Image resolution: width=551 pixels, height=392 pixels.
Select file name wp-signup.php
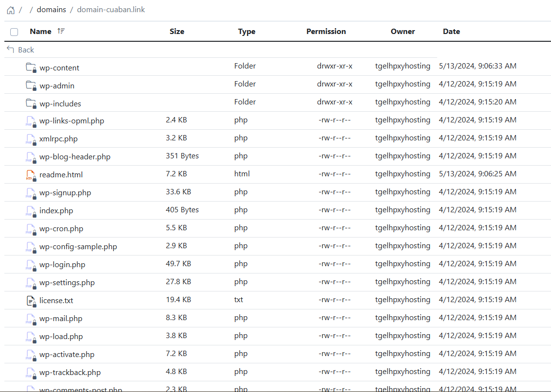pyautogui.click(x=65, y=193)
